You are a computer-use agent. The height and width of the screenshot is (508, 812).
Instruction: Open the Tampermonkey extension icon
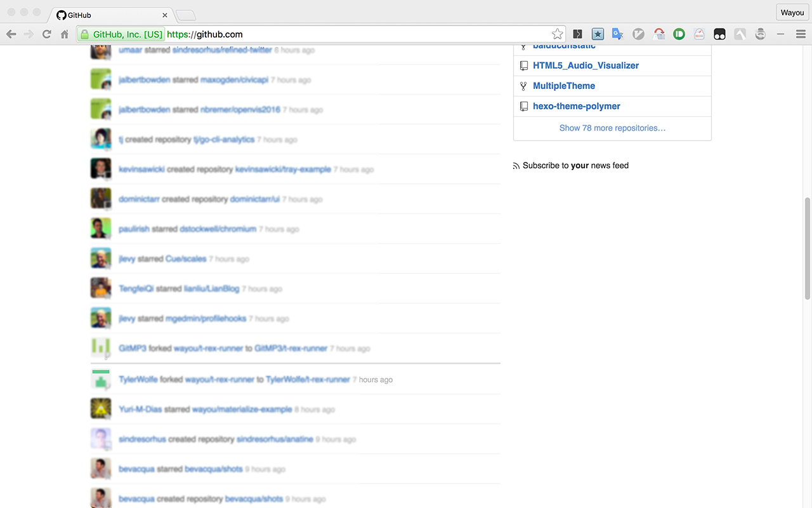(719, 34)
